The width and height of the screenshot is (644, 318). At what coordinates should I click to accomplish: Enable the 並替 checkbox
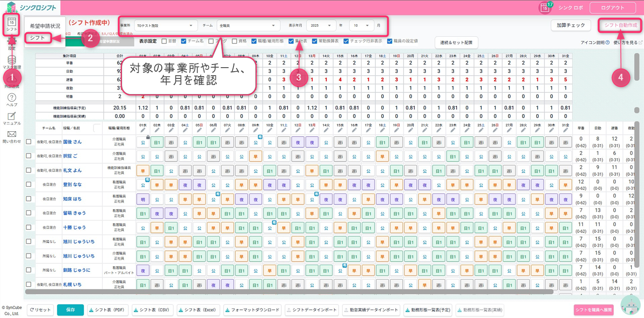(x=164, y=41)
